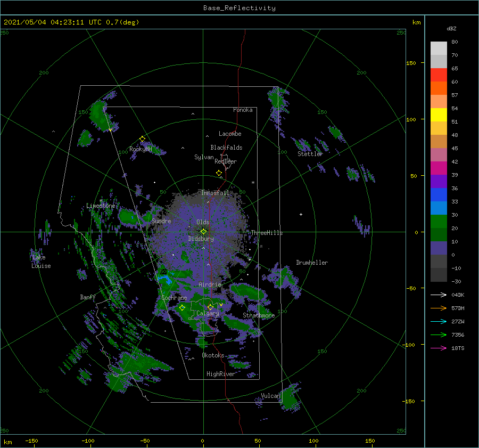Pick the light blue 30-33 dBZ swatch
The width and height of the screenshot is (479, 448).
[x=439, y=208]
